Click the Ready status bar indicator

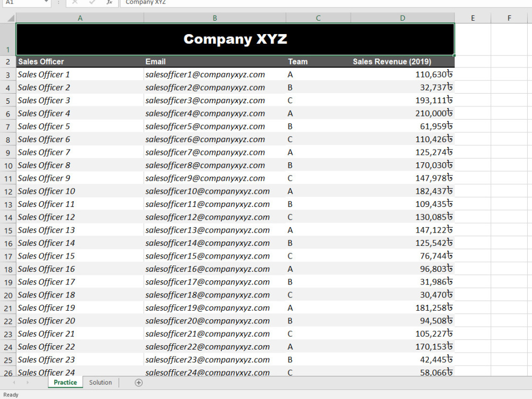click(x=11, y=395)
